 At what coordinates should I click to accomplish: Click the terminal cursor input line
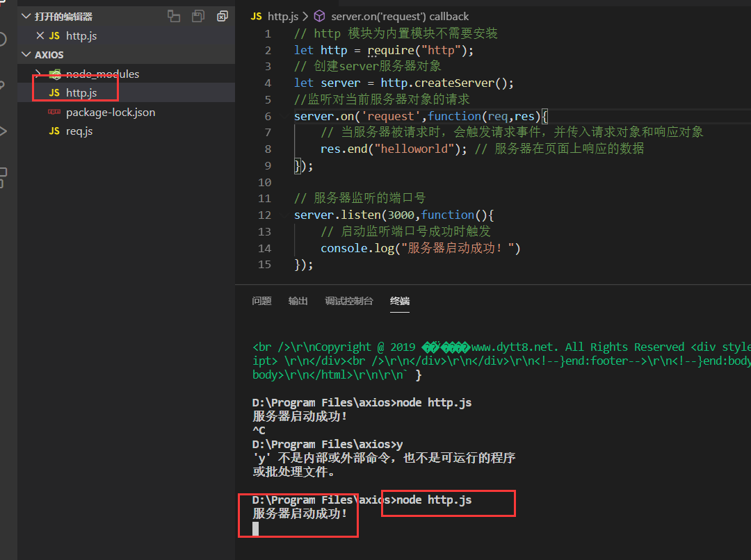(256, 529)
